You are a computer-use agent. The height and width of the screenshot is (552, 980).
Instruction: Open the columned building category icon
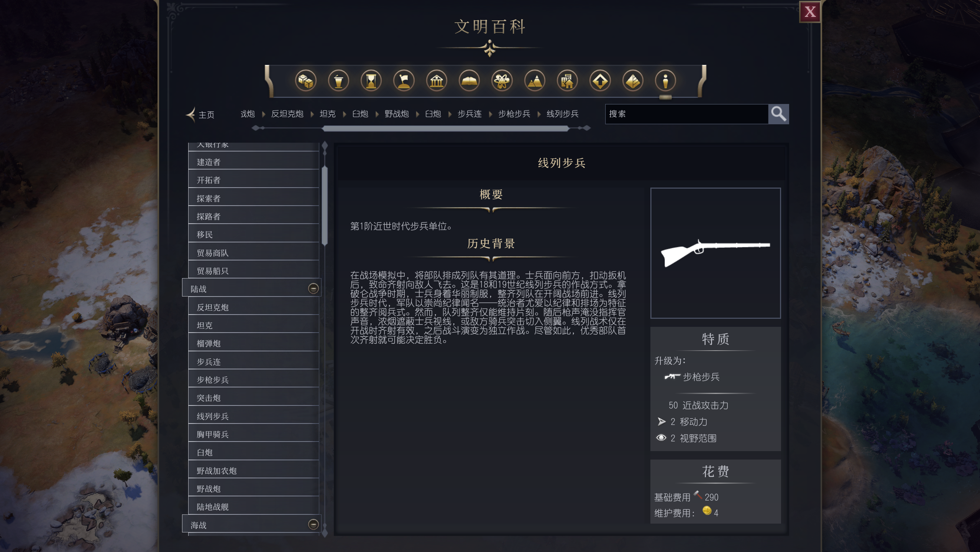[437, 81]
